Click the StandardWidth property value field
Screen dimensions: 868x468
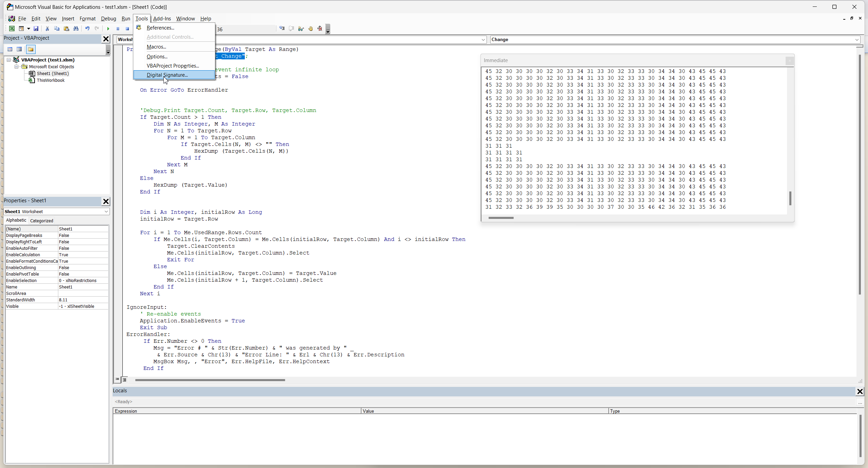point(83,300)
